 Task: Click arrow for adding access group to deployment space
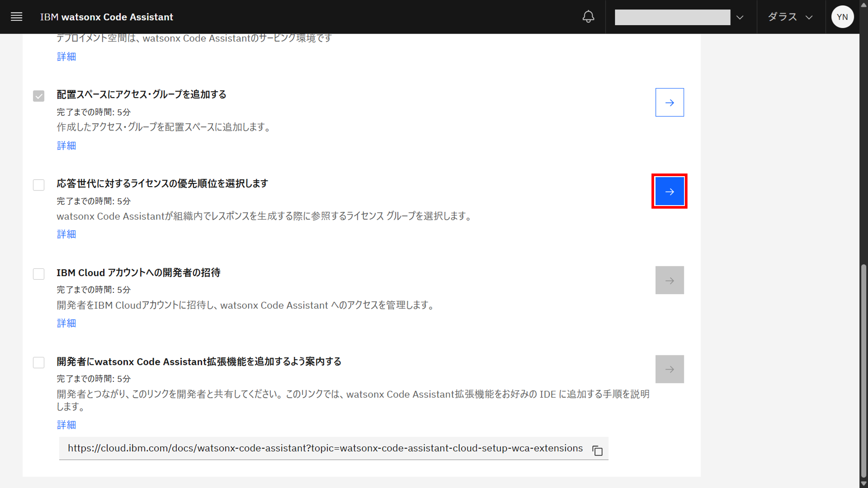669,102
